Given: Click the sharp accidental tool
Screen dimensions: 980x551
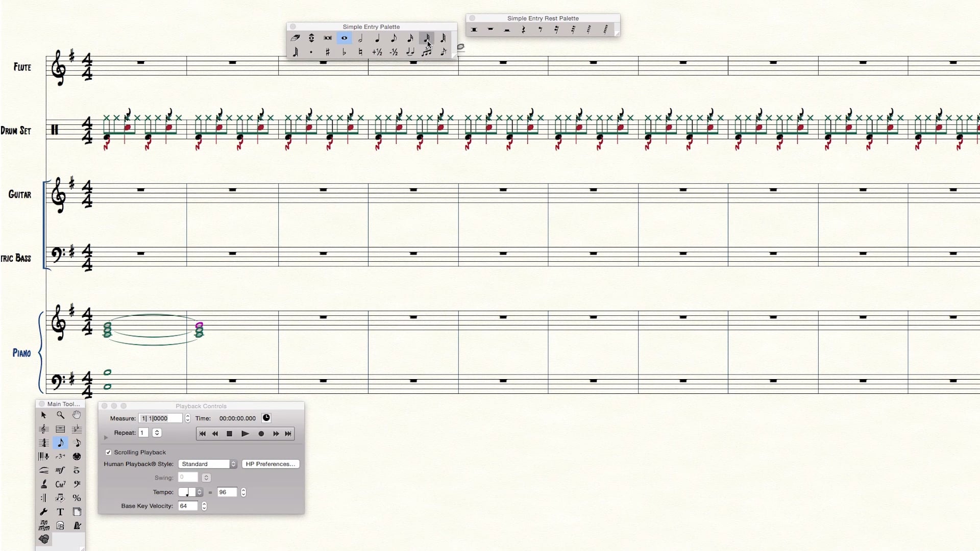Looking at the screenshot, I should pos(328,52).
